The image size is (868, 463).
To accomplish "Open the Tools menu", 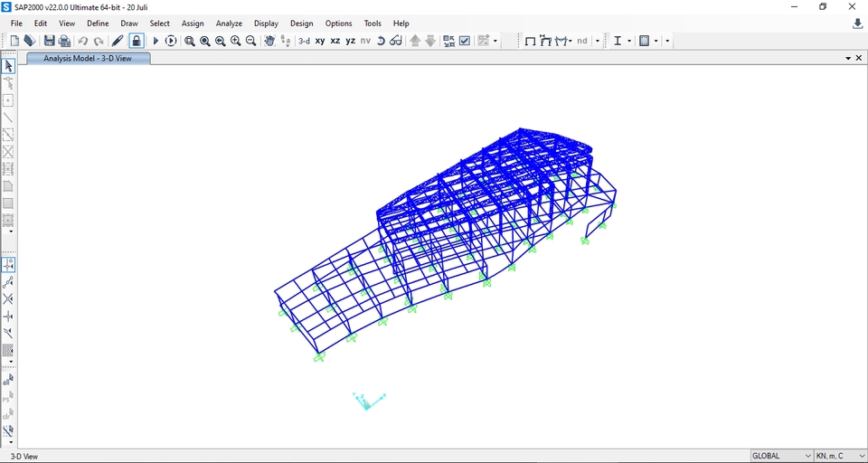I will click(x=373, y=24).
